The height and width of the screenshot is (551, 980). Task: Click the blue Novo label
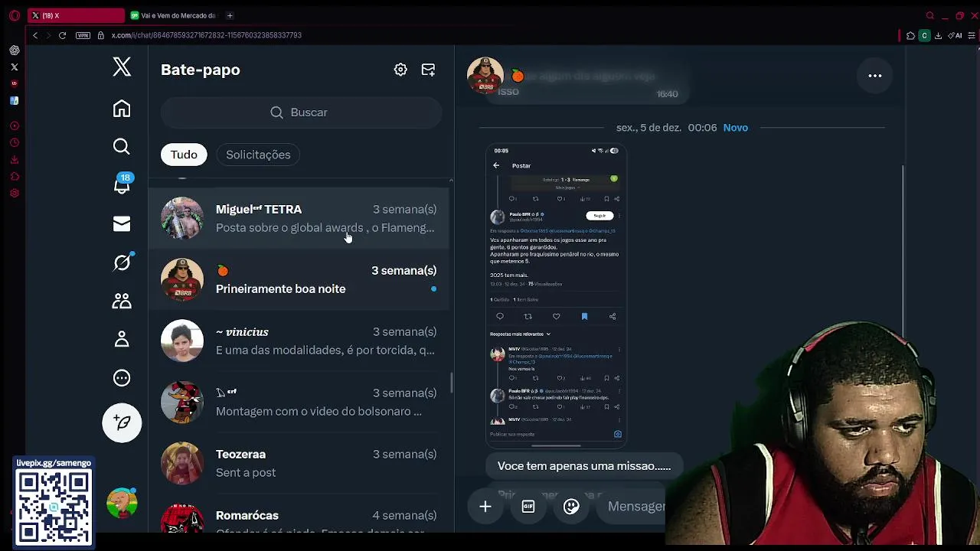click(x=736, y=128)
